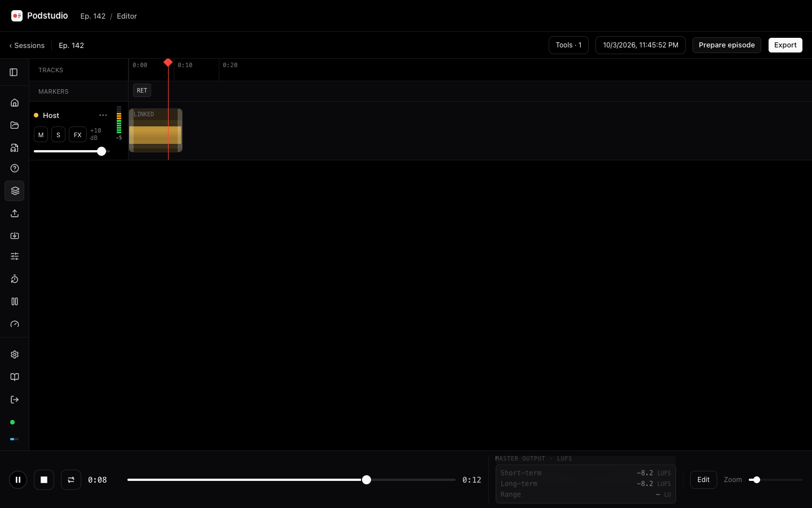Adjust the Host track volume slider
Image resolution: width=812 pixels, height=508 pixels.
(x=70, y=151)
